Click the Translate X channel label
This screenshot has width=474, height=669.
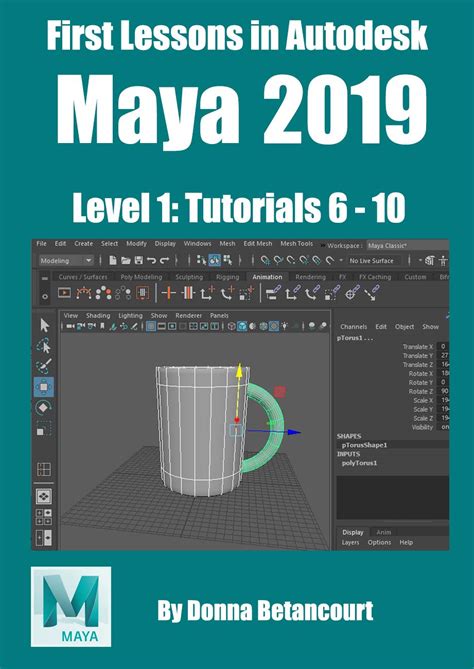(x=418, y=347)
